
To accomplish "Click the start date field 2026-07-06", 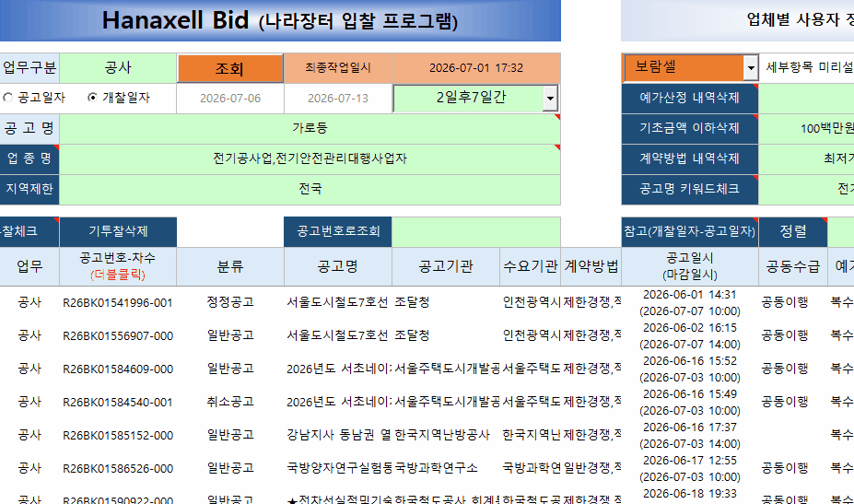I will pos(229,99).
